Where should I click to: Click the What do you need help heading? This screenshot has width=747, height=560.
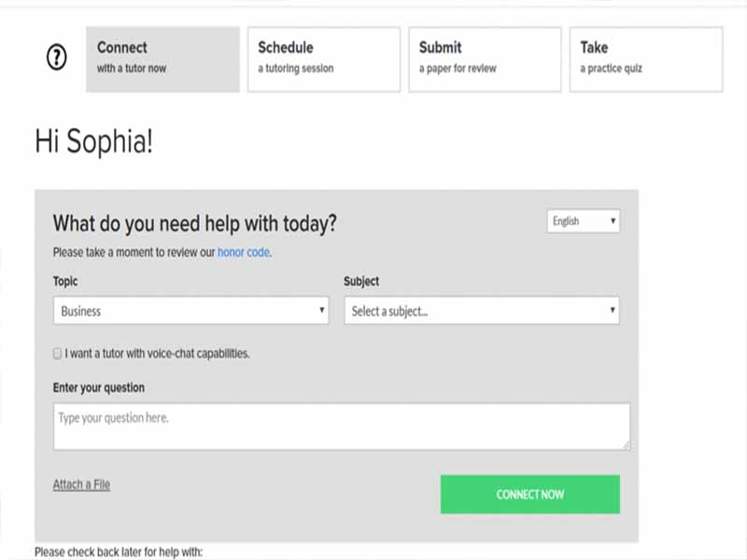coord(194,224)
